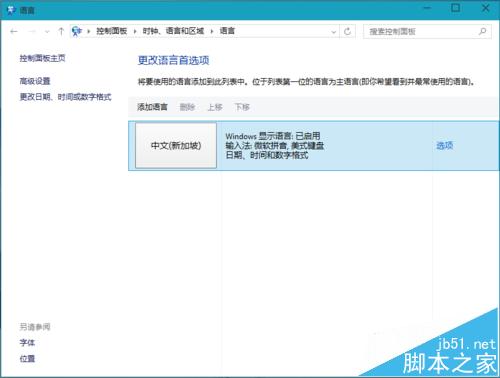The image size is (500, 378).
Task: Expand chevron before 时钟、语言和区域 breadcrumb
Action: 135,31
